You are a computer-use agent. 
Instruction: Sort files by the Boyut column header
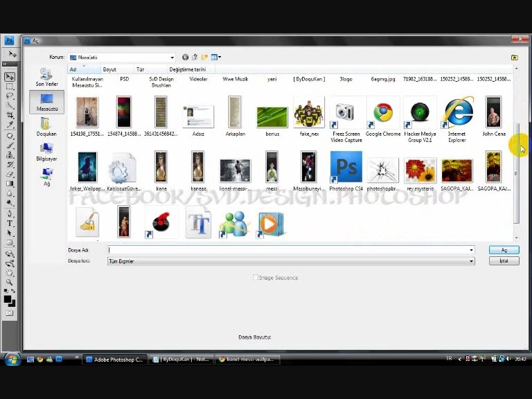point(117,69)
